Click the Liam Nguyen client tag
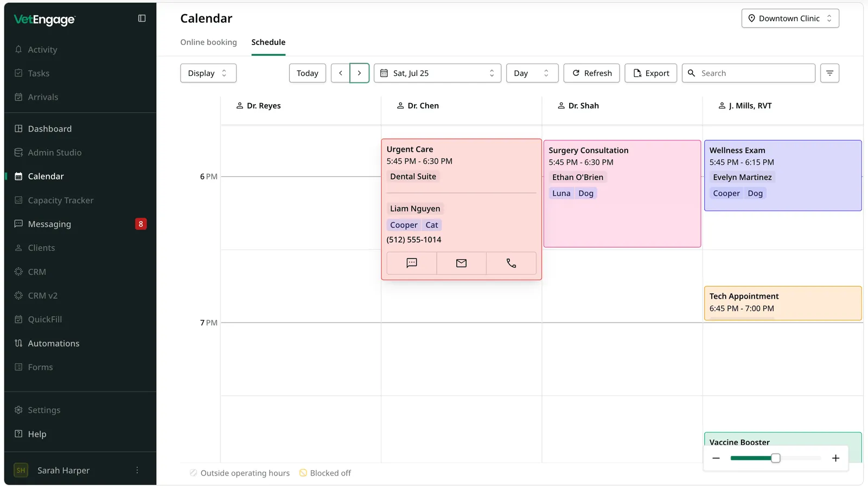This screenshot has width=868, height=489. point(415,209)
